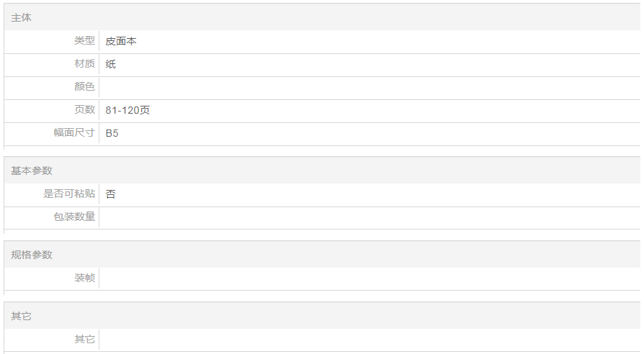Image resolution: width=644 pixels, height=354 pixels.
Task: Click the 基本参数 section header
Action: (32, 171)
